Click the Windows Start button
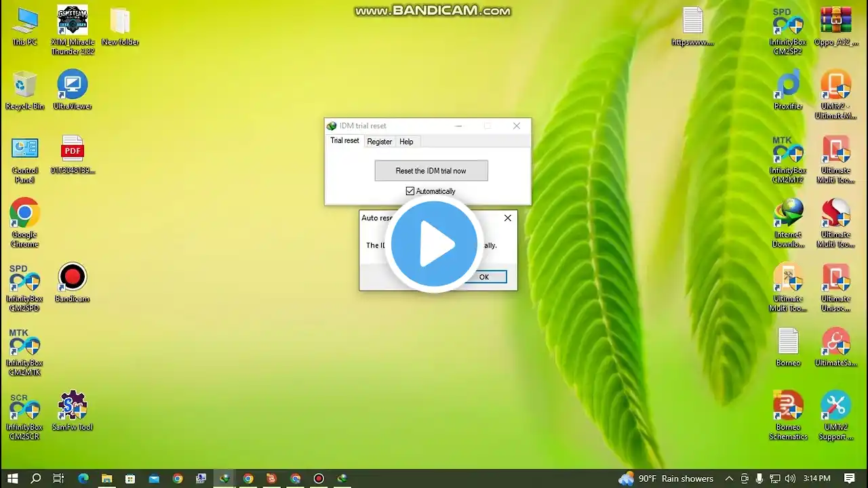 (x=12, y=479)
